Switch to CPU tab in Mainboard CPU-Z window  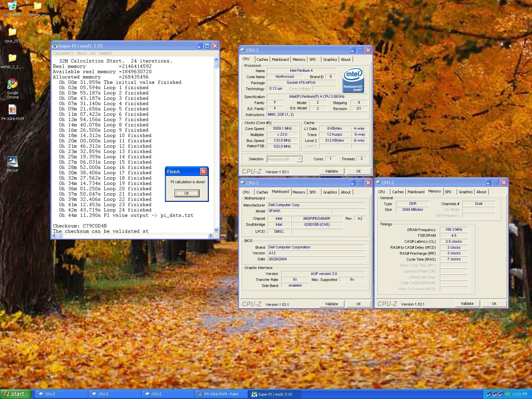246,192
